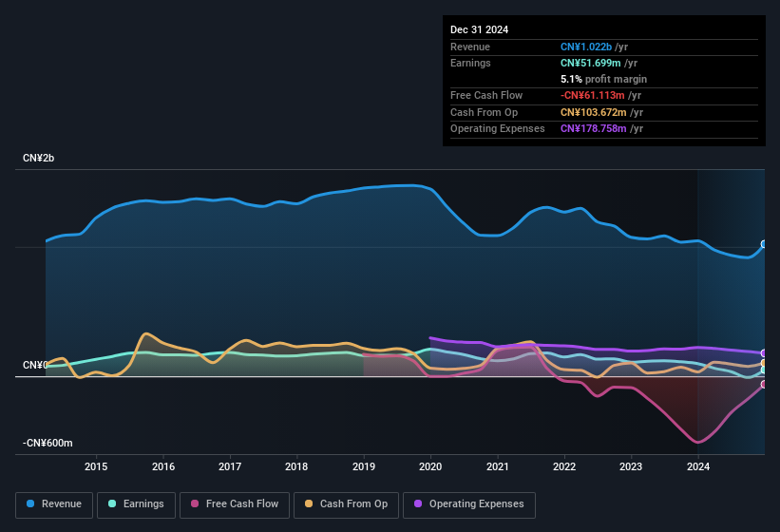Toggle the Operating Expenses legend button
This screenshot has width=780, height=532.
(x=469, y=504)
